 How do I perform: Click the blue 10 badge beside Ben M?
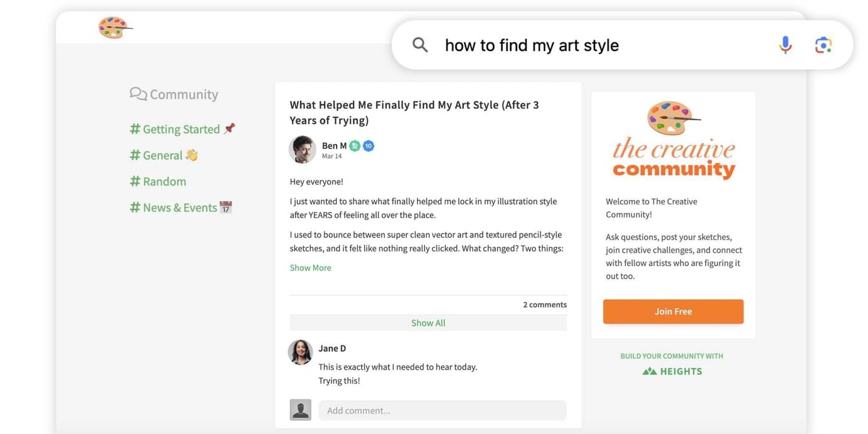(369, 146)
